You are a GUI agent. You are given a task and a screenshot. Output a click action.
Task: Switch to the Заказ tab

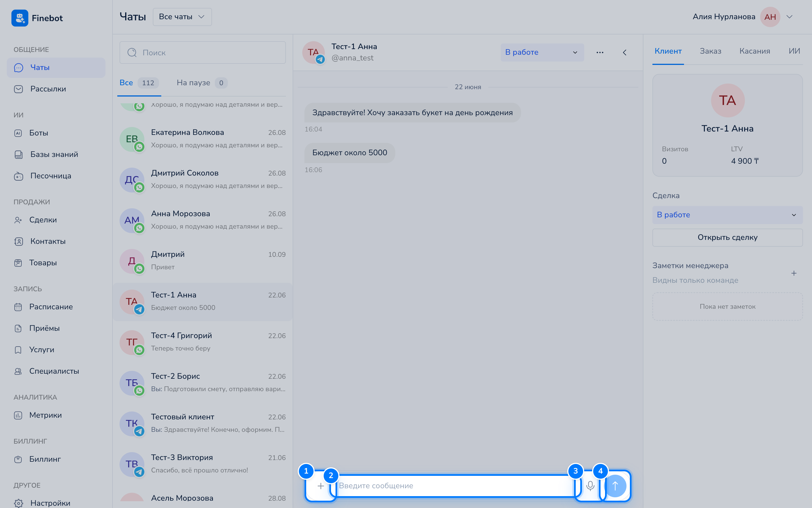[x=710, y=51]
